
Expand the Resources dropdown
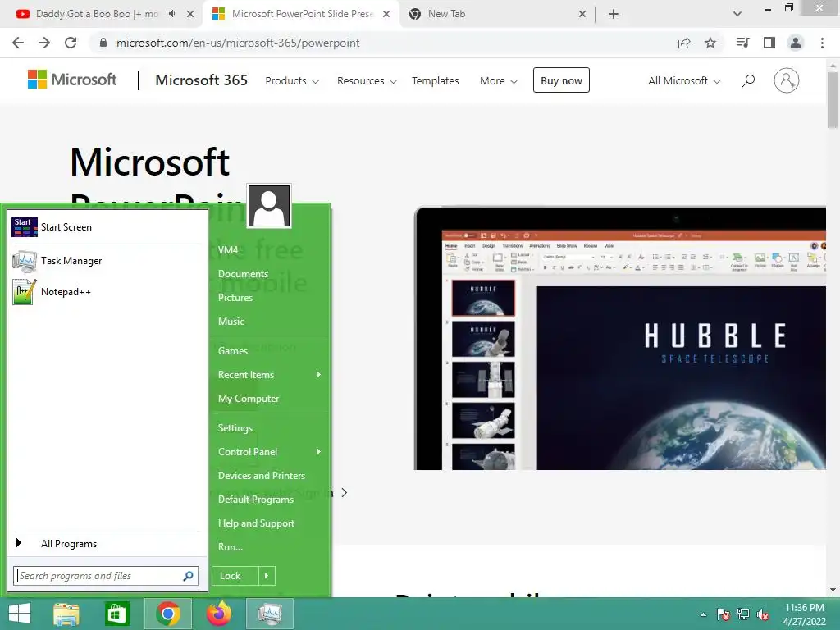click(x=367, y=81)
